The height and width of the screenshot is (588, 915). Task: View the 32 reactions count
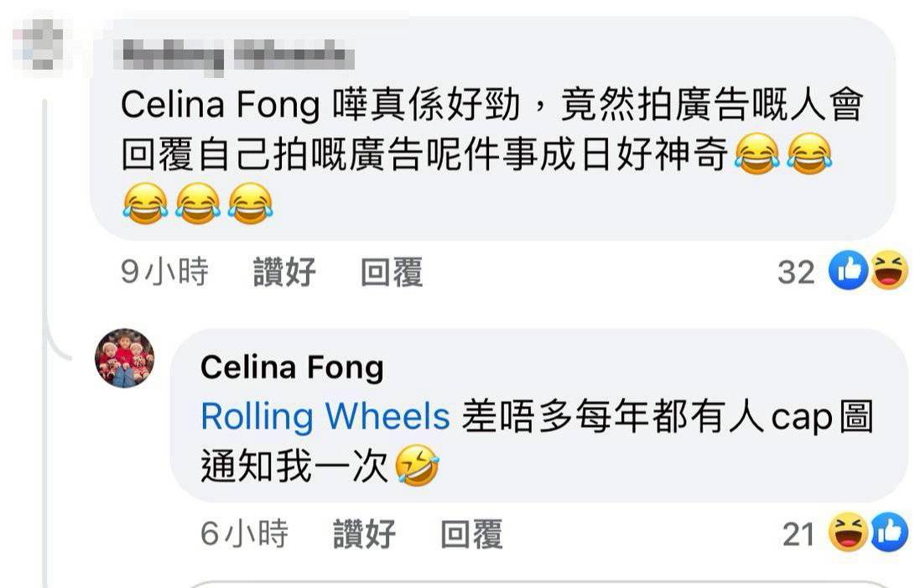click(x=796, y=273)
